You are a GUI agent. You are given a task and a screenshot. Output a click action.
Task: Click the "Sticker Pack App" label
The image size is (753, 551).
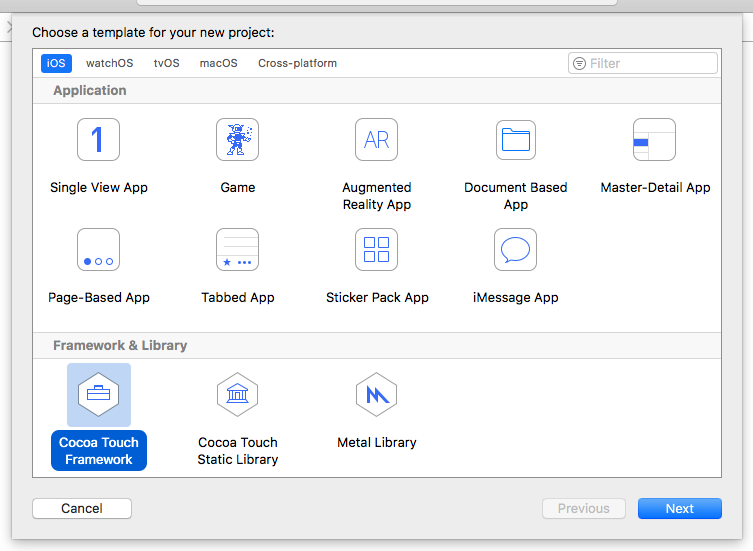point(377,297)
